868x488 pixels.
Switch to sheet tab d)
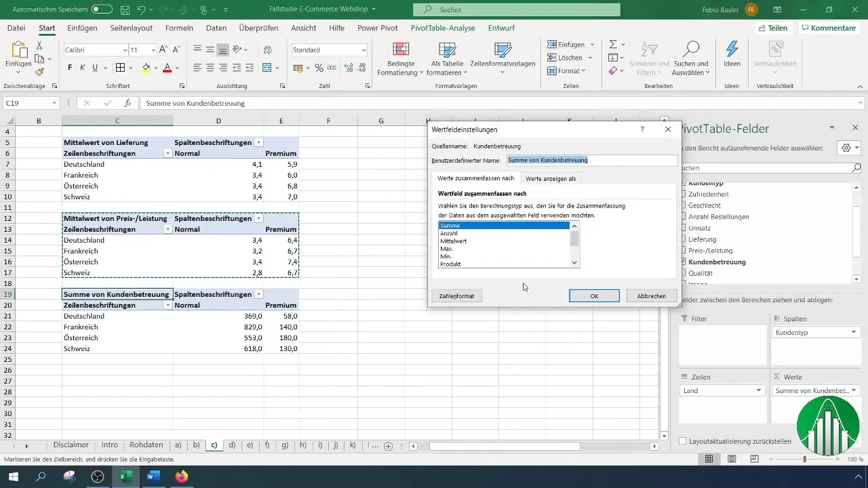click(x=232, y=445)
